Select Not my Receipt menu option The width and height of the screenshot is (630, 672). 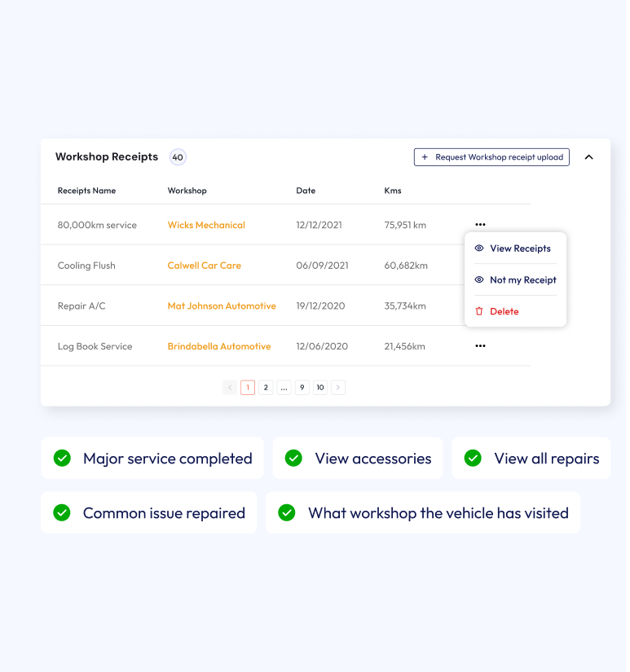pyautogui.click(x=522, y=280)
